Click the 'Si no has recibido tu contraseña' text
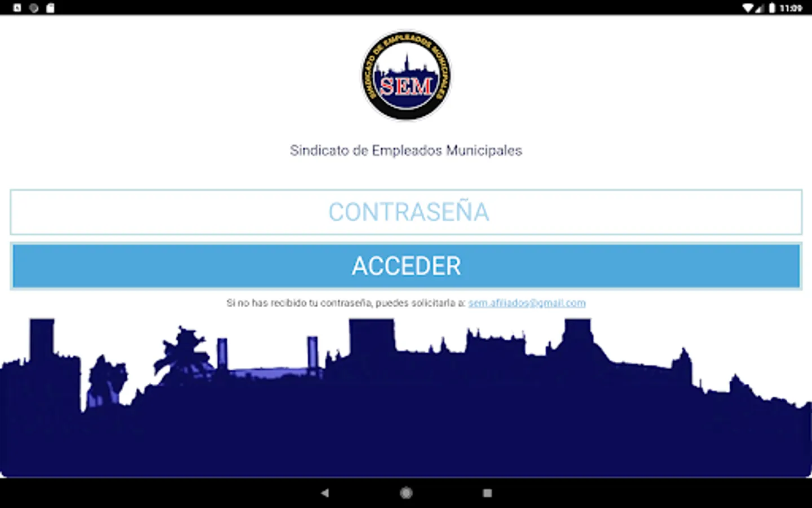Image resolution: width=812 pixels, height=508 pixels. pos(299,303)
